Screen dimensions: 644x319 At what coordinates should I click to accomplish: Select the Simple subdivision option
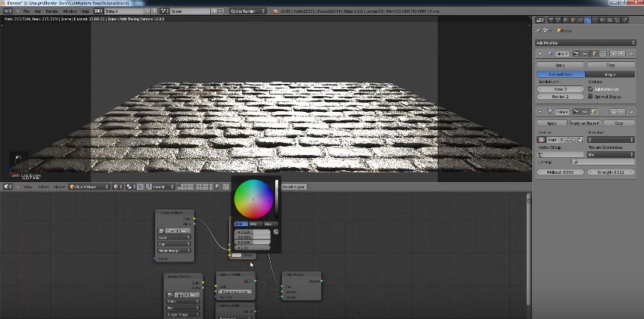coord(610,74)
